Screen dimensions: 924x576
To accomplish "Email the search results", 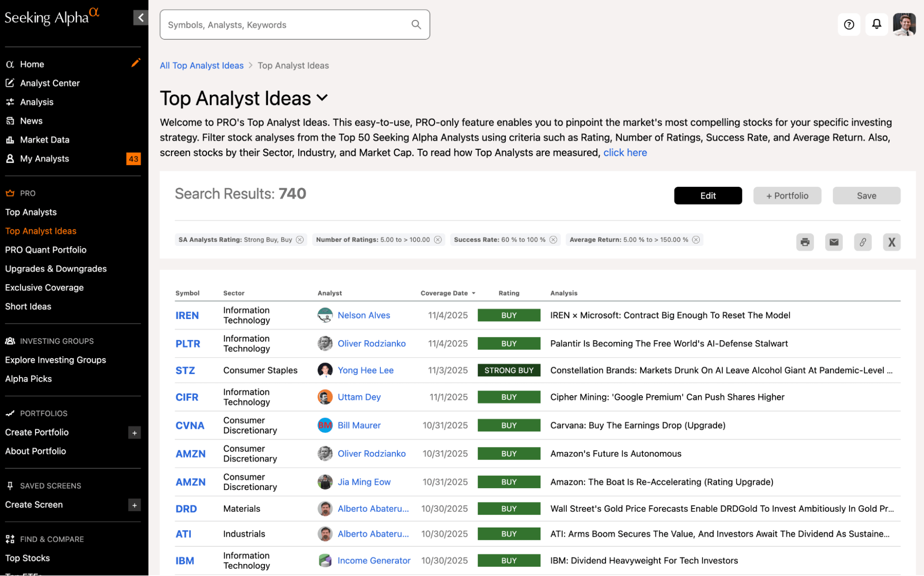I will tap(834, 242).
